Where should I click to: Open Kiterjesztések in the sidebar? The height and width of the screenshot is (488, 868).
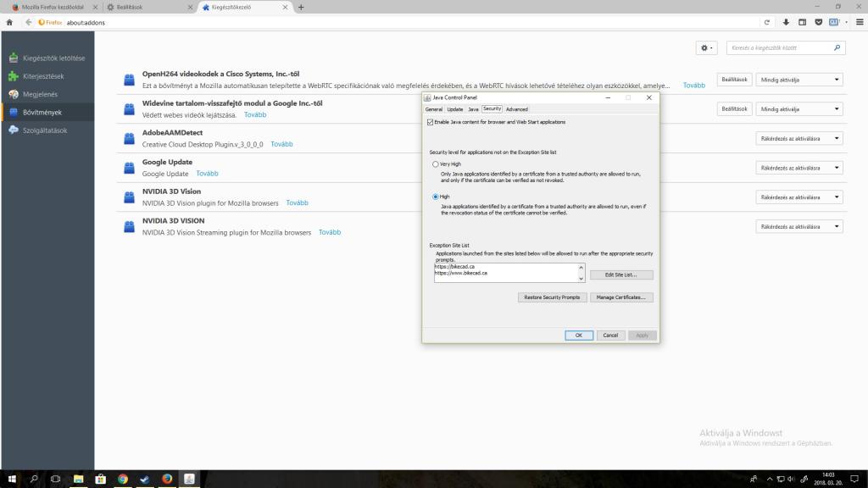coord(42,76)
